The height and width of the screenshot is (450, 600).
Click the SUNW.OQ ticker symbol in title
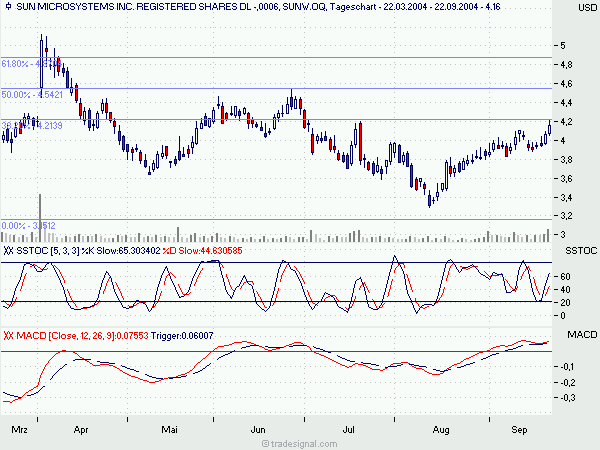(305, 7)
